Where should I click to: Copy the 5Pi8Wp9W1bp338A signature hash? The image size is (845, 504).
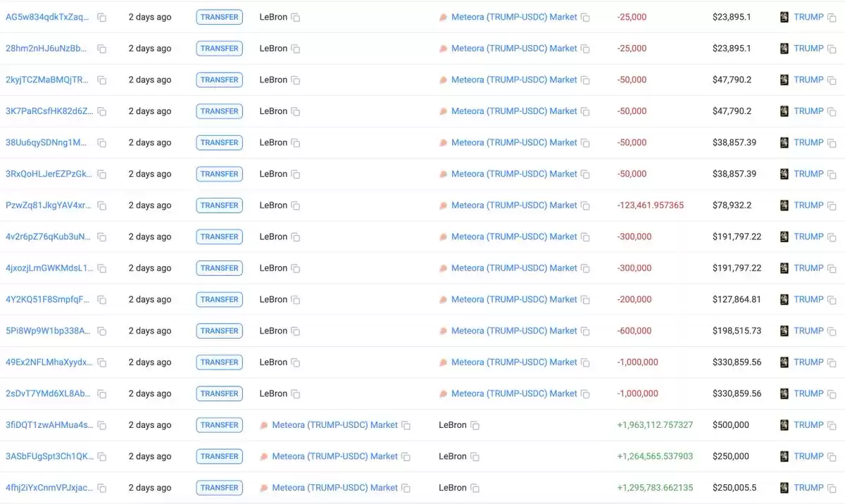click(102, 331)
